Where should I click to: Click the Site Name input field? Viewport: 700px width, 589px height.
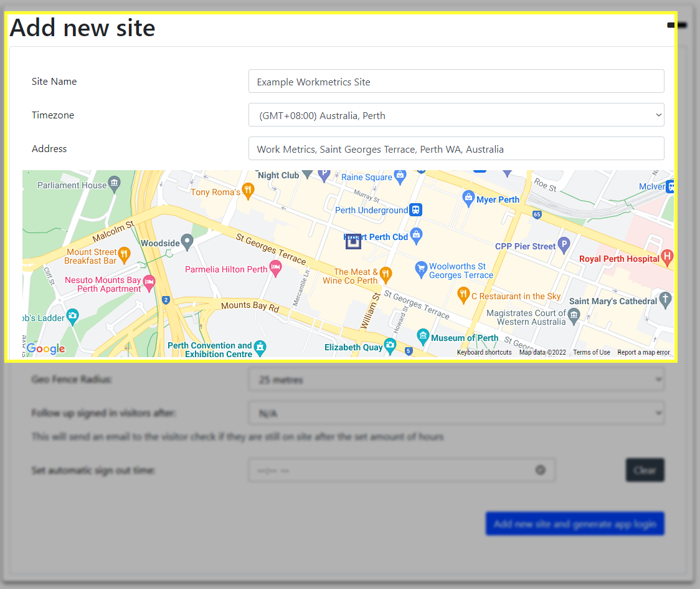point(456,81)
